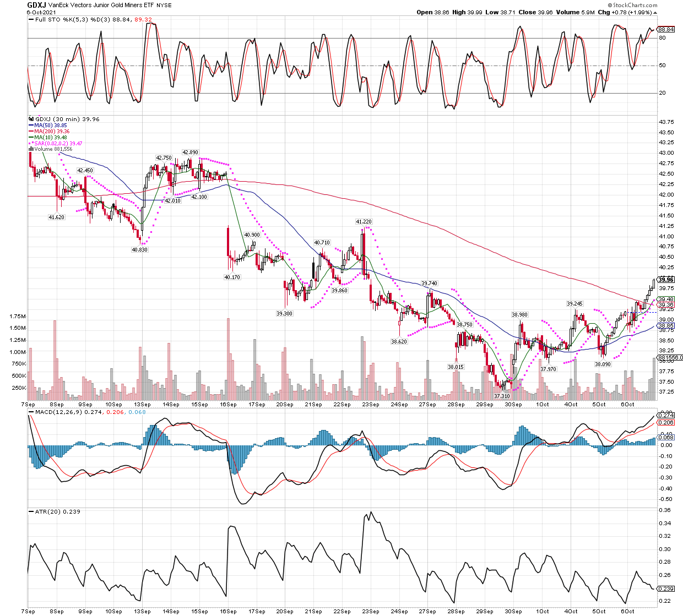Click the red 39.36 MA tag on the price axis
Image resolution: width=683 pixels, height=616 pixels.
coord(666,305)
